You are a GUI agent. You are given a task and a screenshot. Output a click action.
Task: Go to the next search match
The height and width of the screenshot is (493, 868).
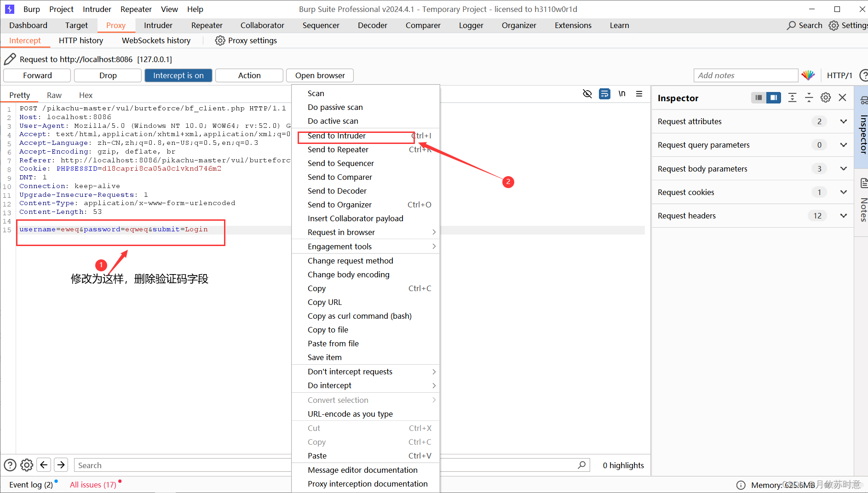(x=61, y=465)
